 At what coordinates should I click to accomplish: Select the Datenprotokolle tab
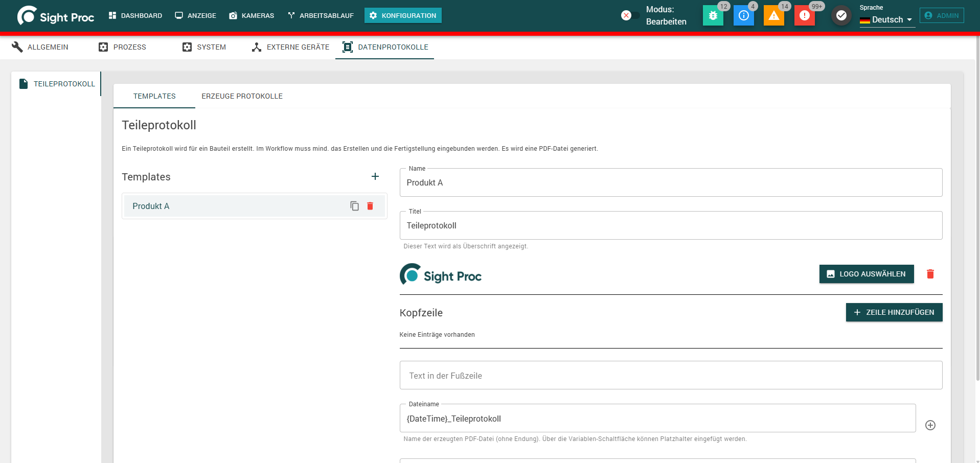(385, 47)
